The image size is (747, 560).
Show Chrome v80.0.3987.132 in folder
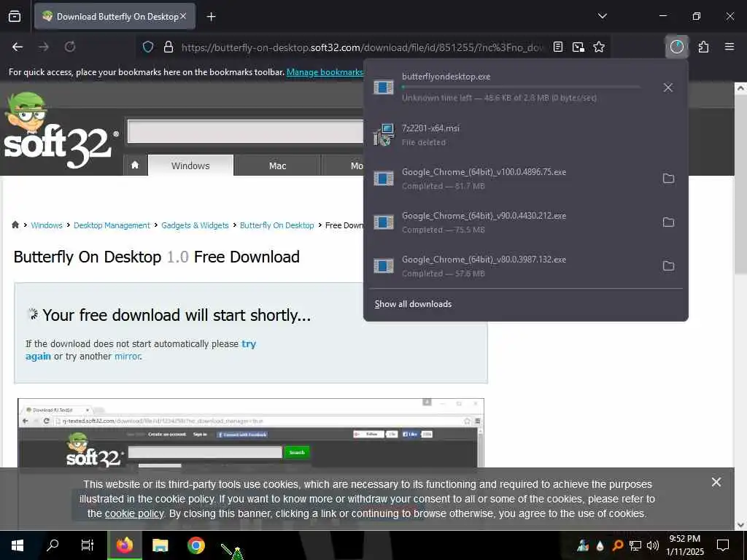coord(668,266)
